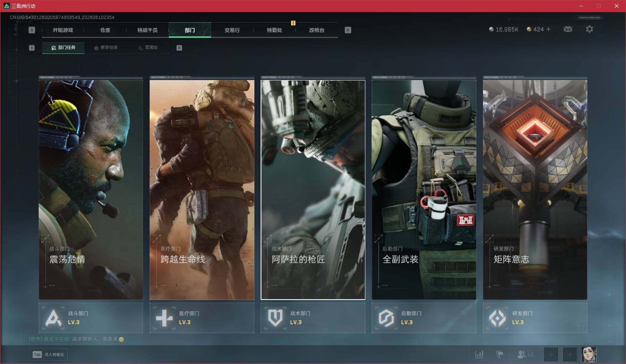Click the A key sub-tab icon

coord(32,48)
